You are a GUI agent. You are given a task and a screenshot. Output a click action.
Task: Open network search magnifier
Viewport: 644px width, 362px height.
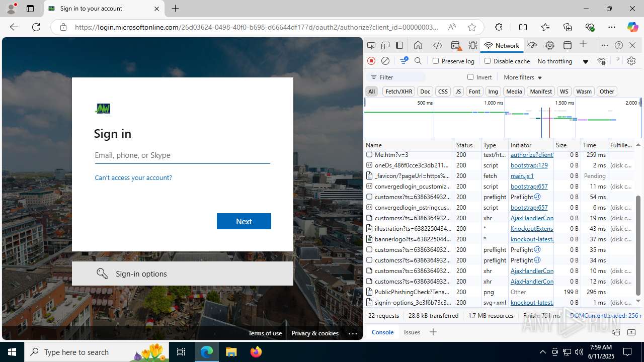[418, 61]
